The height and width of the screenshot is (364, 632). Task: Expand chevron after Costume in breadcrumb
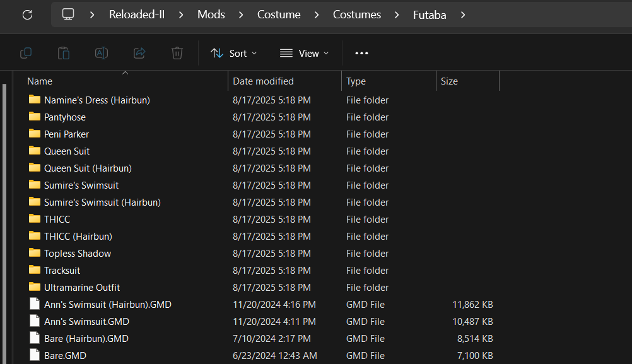pyautogui.click(x=317, y=15)
